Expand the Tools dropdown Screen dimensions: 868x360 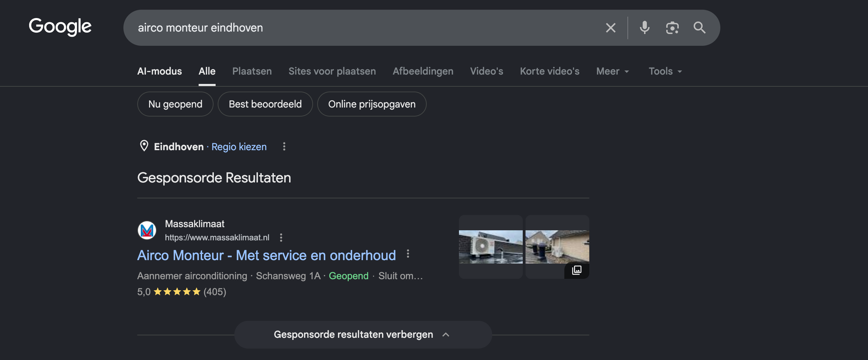pyautogui.click(x=665, y=71)
